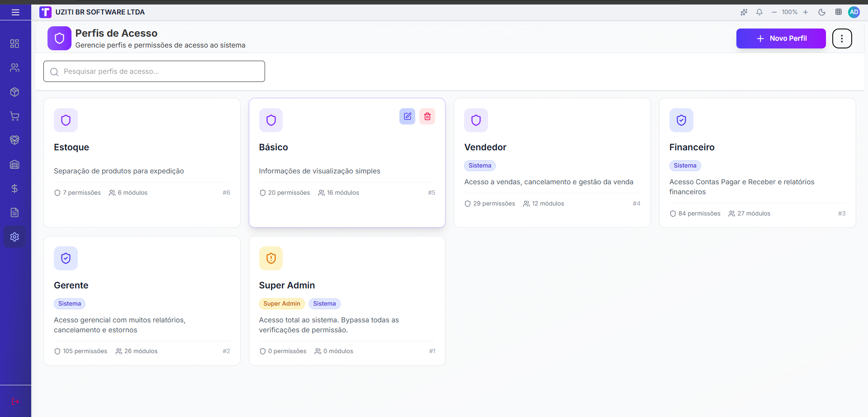
Task: Click '0 módulos' on Super Admin card
Action: click(x=334, y=351)
